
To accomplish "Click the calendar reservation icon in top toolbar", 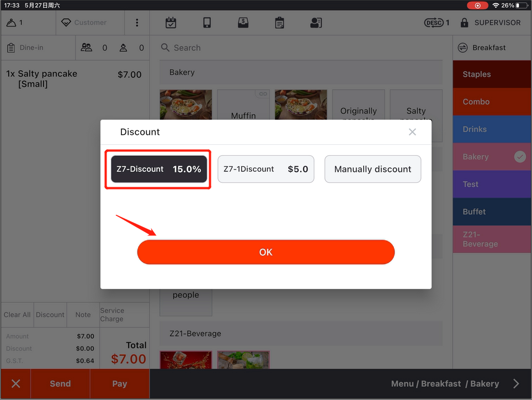I will (171, 23).
